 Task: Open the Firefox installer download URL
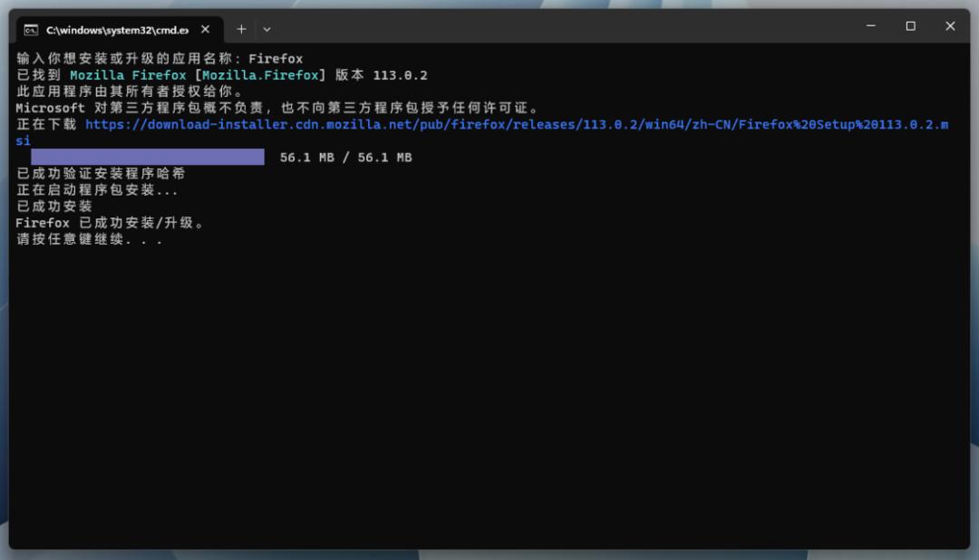(517, 124)
